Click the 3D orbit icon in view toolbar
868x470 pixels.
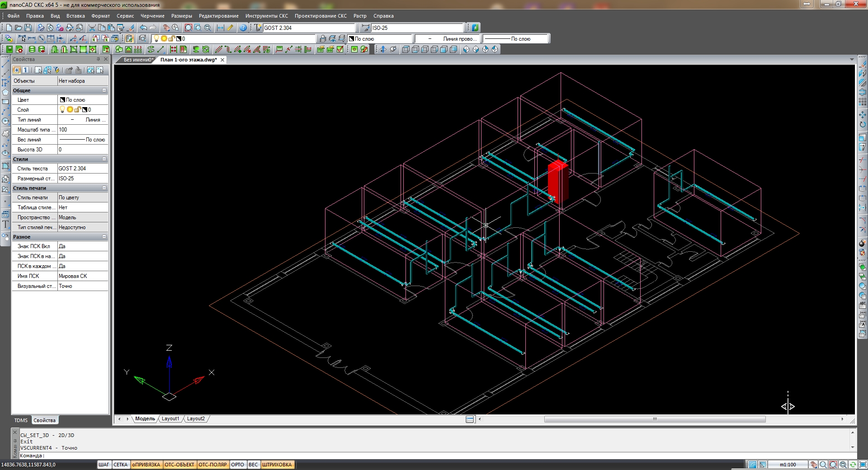tap(393, 49)
